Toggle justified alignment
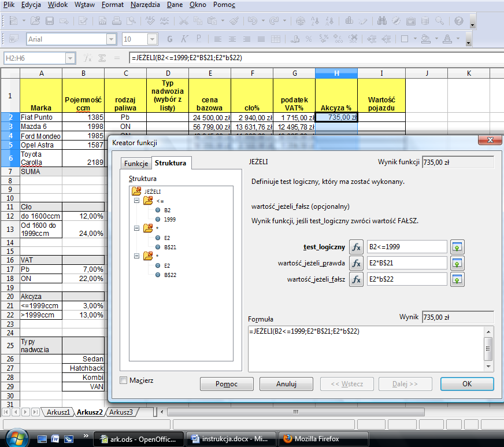The image size is (504, 447). point(261,39)
